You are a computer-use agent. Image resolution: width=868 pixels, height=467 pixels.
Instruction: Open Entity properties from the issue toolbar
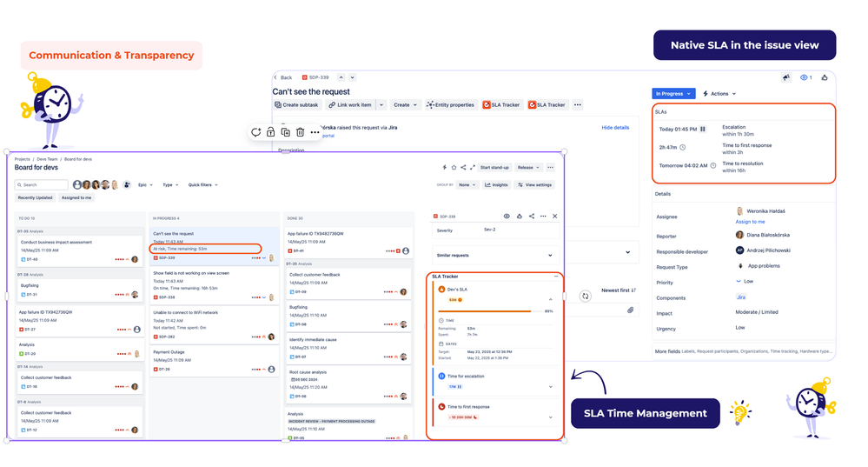[450, 104]
